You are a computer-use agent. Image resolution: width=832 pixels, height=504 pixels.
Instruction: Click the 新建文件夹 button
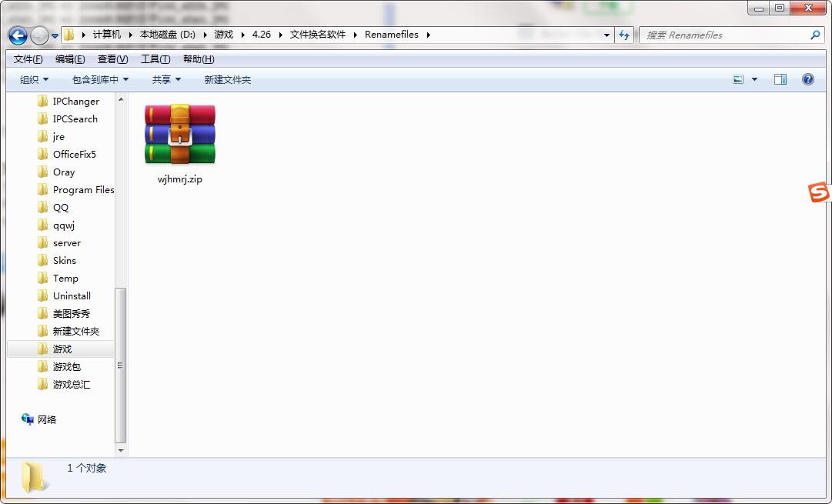[x=228, y=79]
